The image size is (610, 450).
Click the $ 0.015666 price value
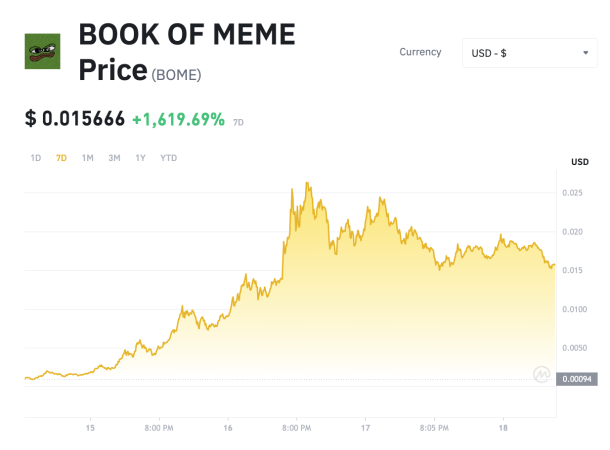(x=75, y=119)
